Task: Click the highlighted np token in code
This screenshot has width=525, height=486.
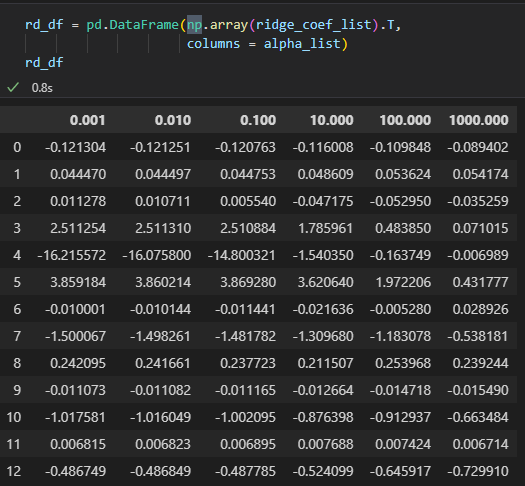Action: [x=194, y=25]
